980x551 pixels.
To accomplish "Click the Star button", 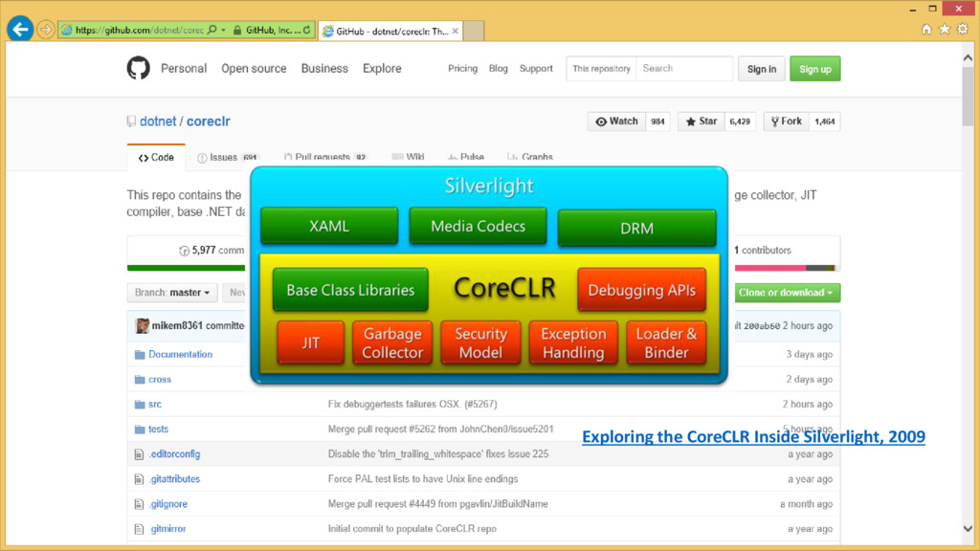I will coord(702,121).
